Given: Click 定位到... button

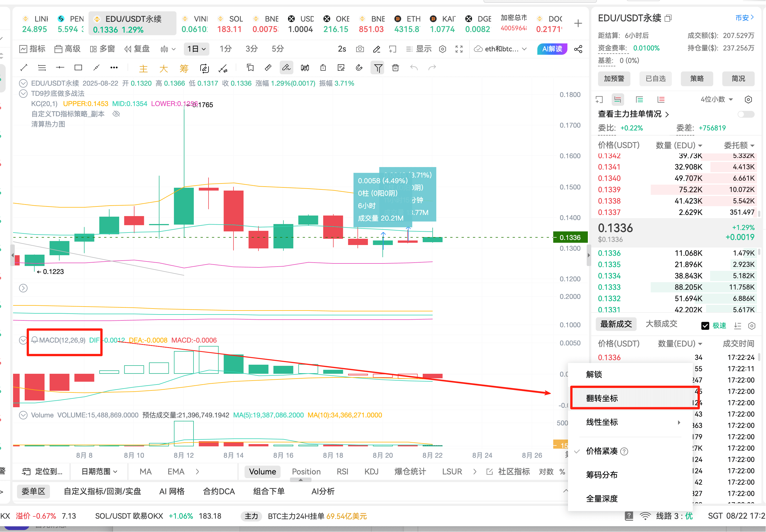Looking at the screenshot, I should (x=42, y=472).
